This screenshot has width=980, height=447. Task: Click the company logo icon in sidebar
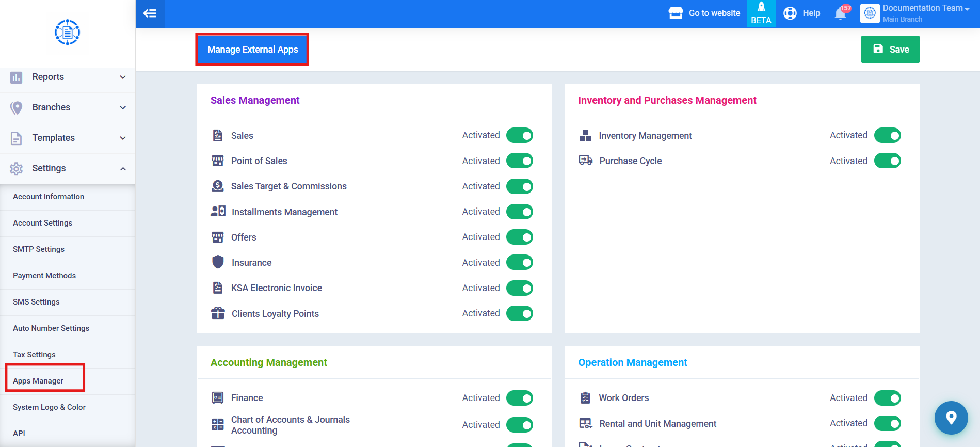(67, 33)
